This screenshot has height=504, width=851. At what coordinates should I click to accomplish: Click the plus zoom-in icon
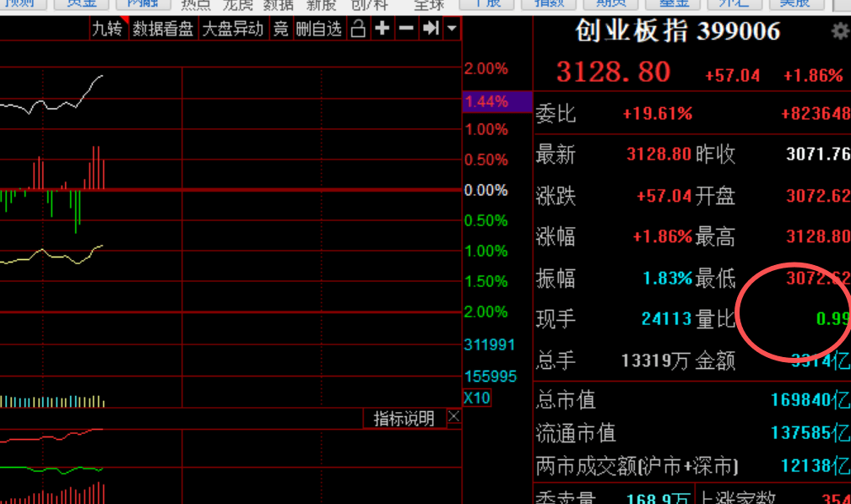(x=382, y=29)
